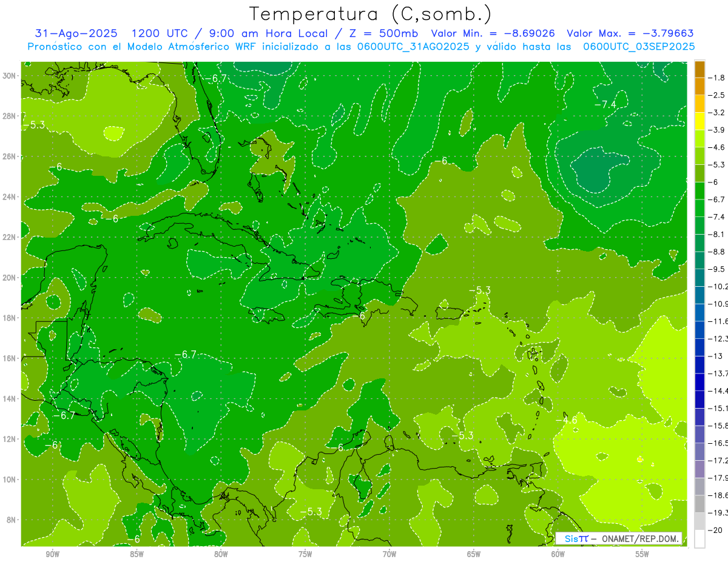The width and height of the screenshot is (728, 562).
Task: Click the 14N latitude axis label
Action: [x=10, y=399]
